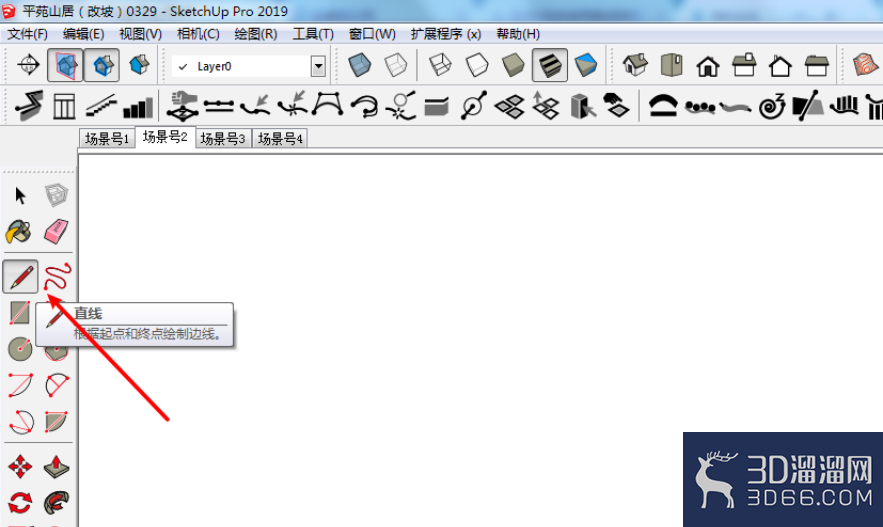The width and height of the screenshot is (883, 527).
Task: Click the Make Component cube icon
Action: coord(56,195)
